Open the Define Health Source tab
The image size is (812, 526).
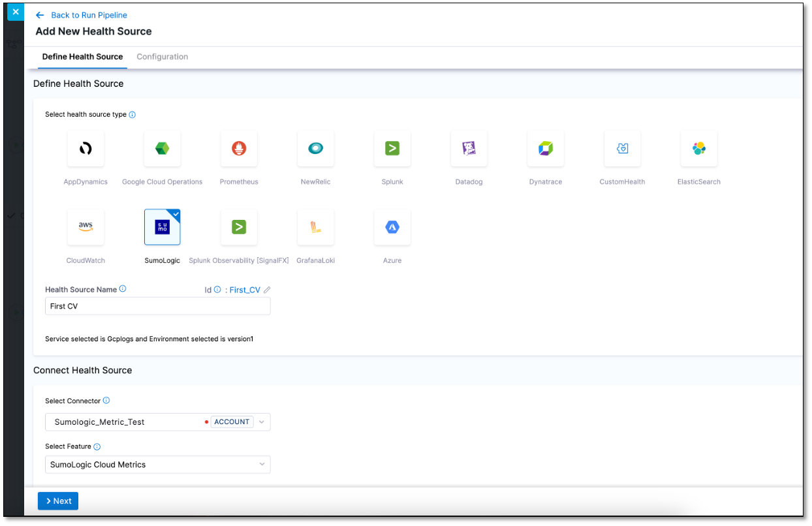82,57
